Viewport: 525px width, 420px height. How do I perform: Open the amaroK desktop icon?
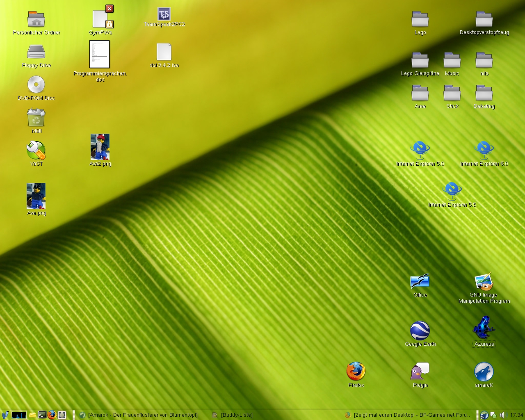point(484,372)
